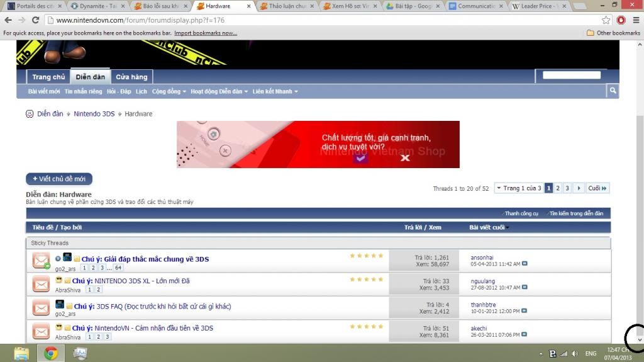The image size is (644, 362).
Task: Open the Trang 1 của 3 page dropdown
Action: (x=519, y=188)
